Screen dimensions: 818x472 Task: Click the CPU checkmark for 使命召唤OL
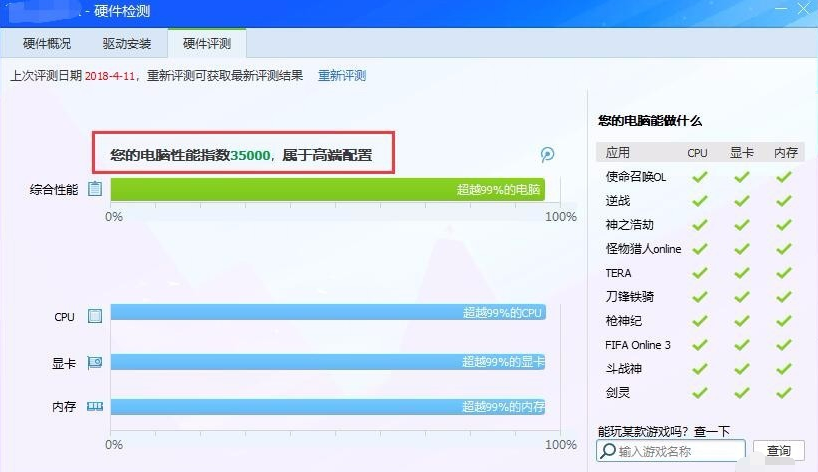(699, 177)
